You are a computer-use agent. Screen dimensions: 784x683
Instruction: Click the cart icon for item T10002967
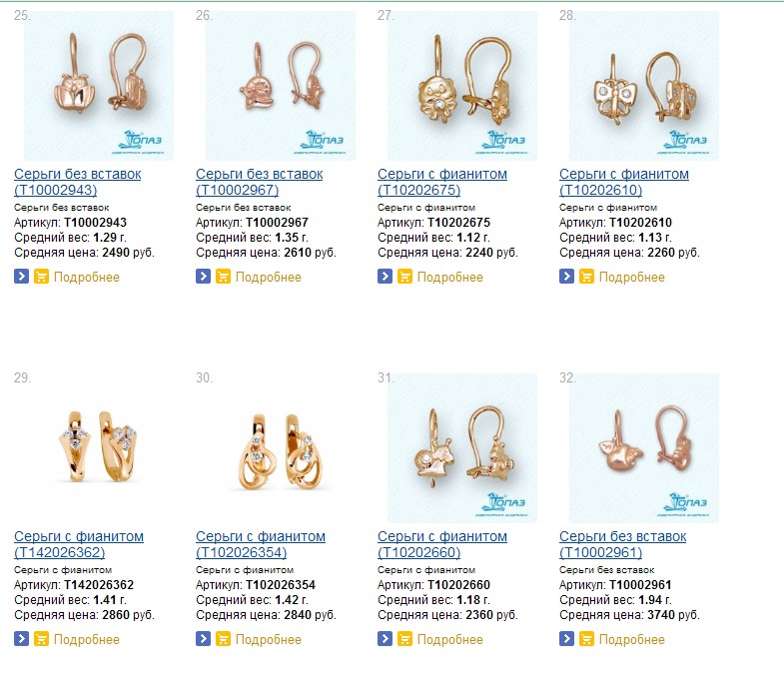coord(223,276)
